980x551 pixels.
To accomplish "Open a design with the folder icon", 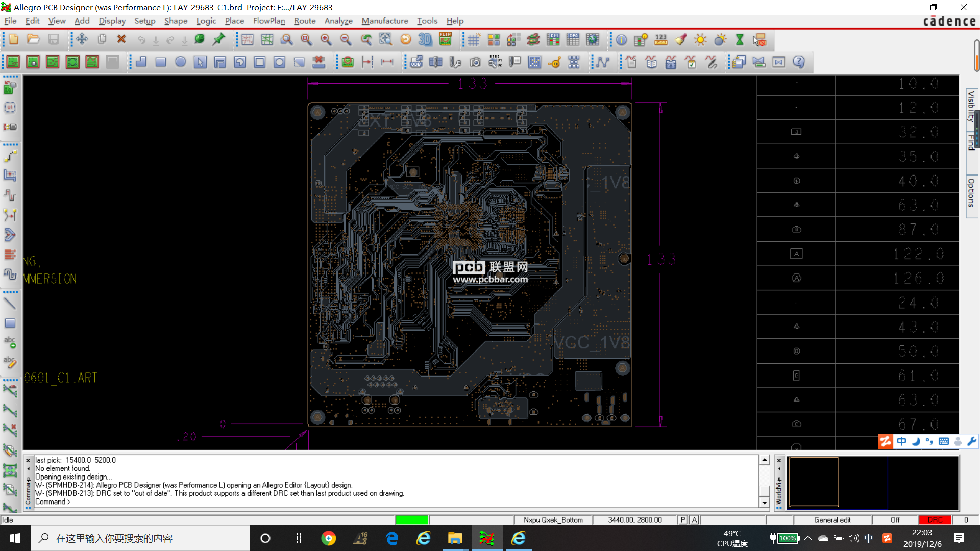I will pyautogui.click(x=34, y=40).
